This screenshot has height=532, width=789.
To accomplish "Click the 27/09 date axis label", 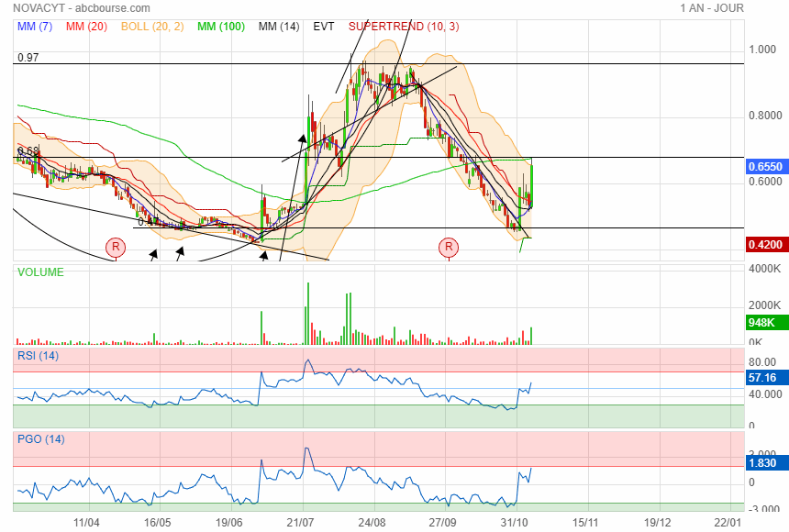I will click(x=443, y=523).
